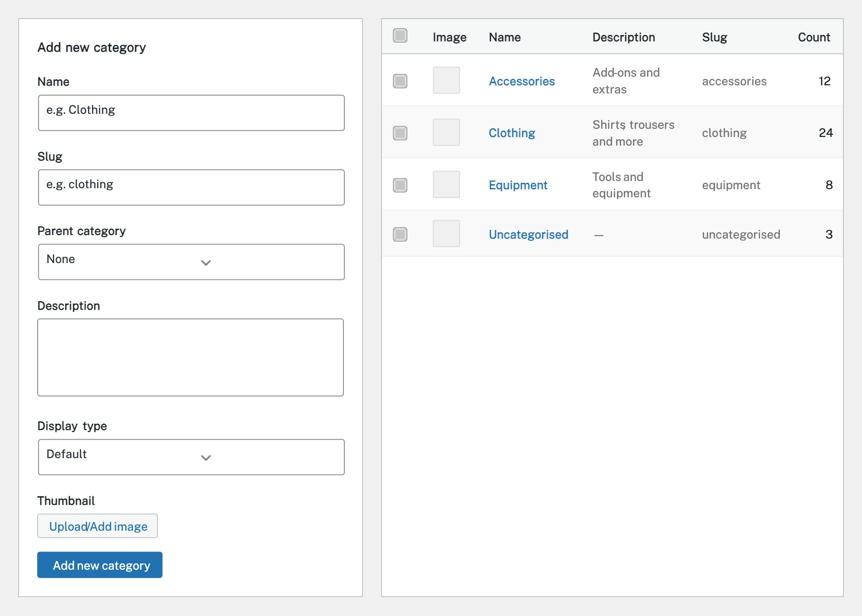Click the 'Shirts trousers and more' description

tap(633, 133)
